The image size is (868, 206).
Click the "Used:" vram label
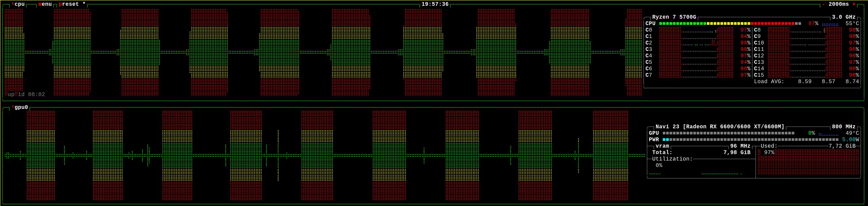point(769,146)
